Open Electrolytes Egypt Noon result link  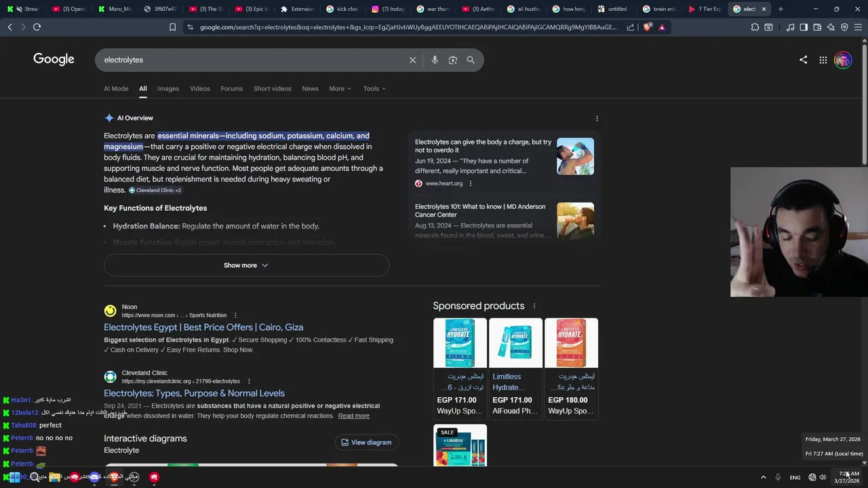[203, 327]
